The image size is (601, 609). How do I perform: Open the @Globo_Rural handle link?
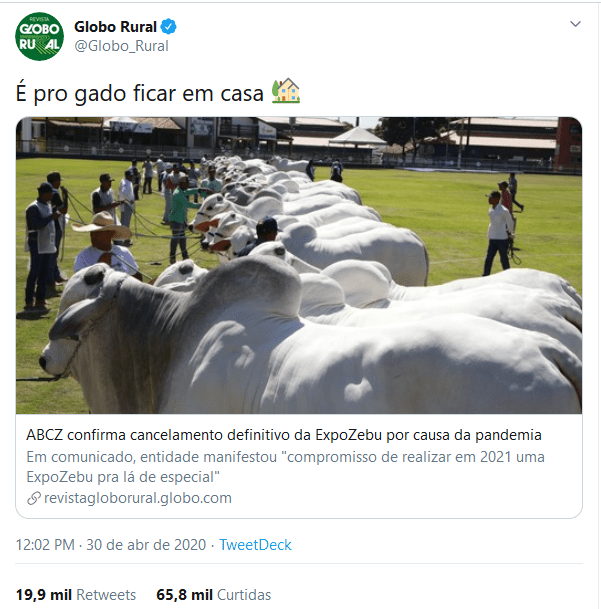pos(121,46)
